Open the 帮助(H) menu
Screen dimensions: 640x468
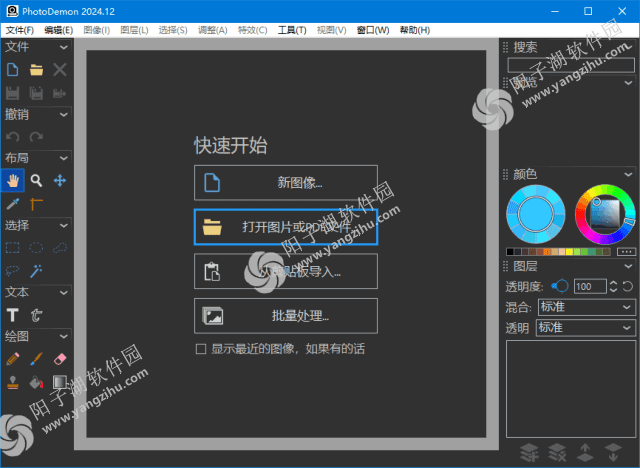[x=415, y=30]
